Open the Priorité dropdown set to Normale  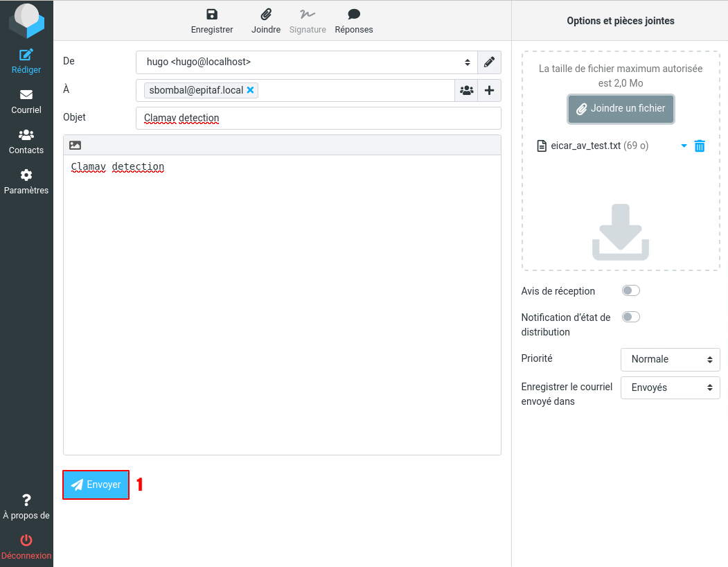click(x=670, y=360)
